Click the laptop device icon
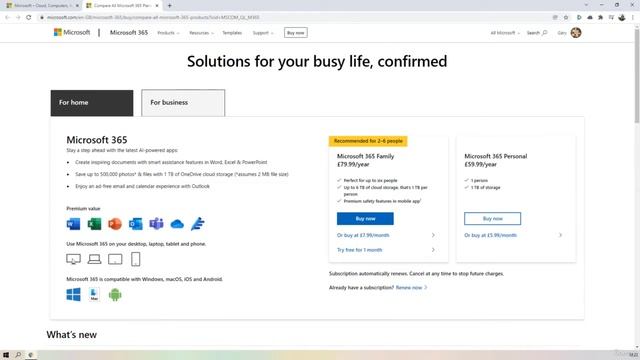640x360 pixels. 94,259
